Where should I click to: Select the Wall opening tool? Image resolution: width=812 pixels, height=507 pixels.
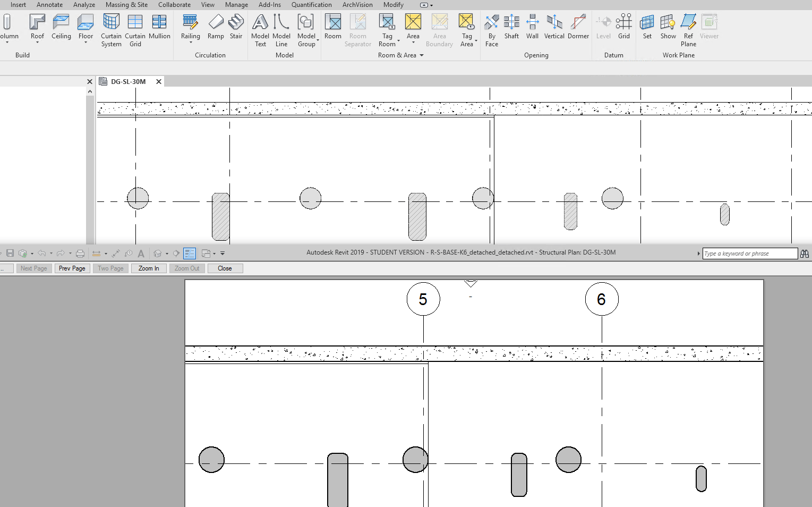point(532,25)
